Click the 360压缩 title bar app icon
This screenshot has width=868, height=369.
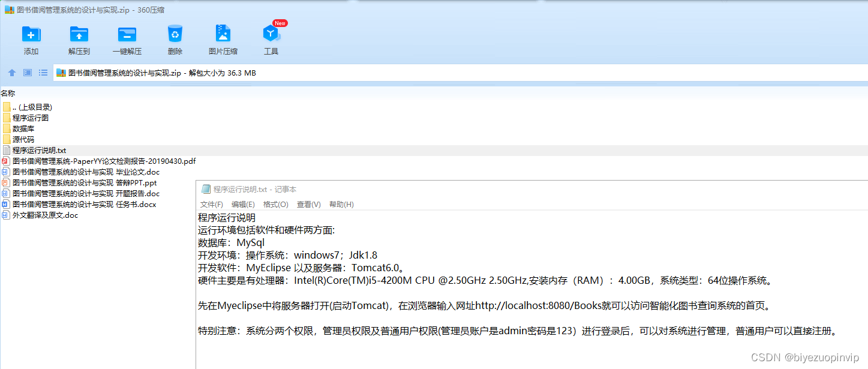(9, 10)
